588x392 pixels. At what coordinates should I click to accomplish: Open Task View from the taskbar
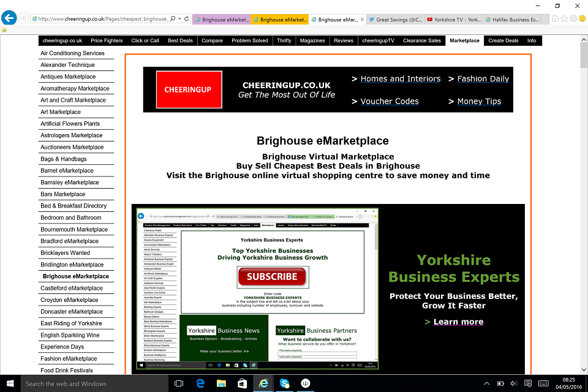[x=179, y=383]
